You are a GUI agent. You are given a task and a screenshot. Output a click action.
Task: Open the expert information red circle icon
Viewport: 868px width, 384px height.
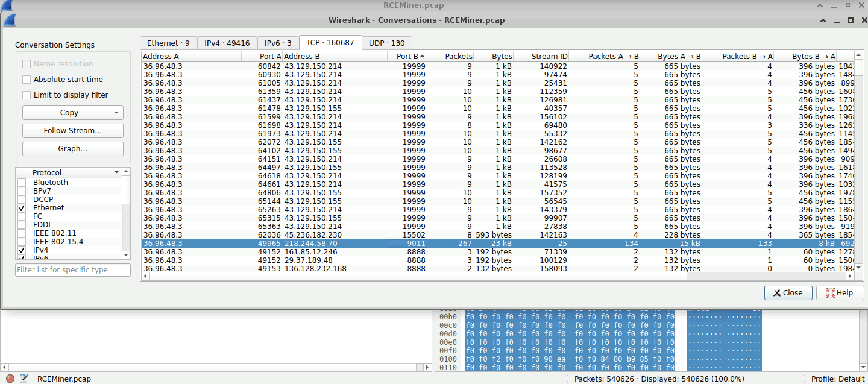click(x=10, y=379)
